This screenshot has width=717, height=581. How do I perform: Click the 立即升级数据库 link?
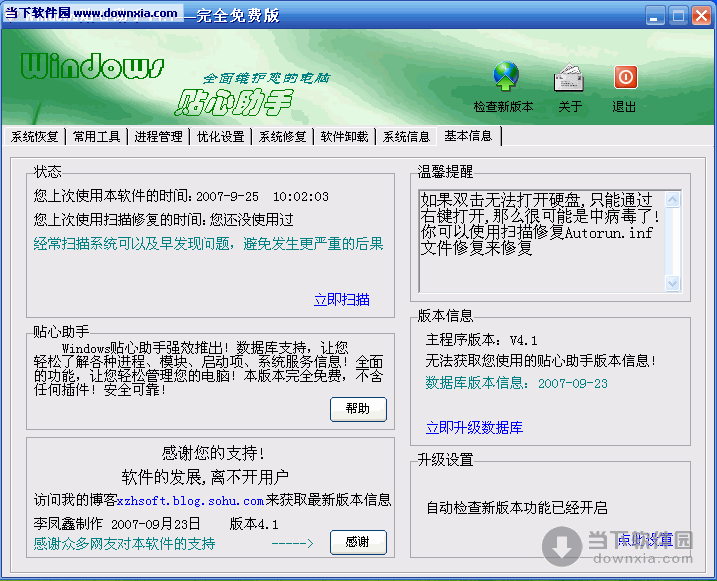[x=474, y=428]
